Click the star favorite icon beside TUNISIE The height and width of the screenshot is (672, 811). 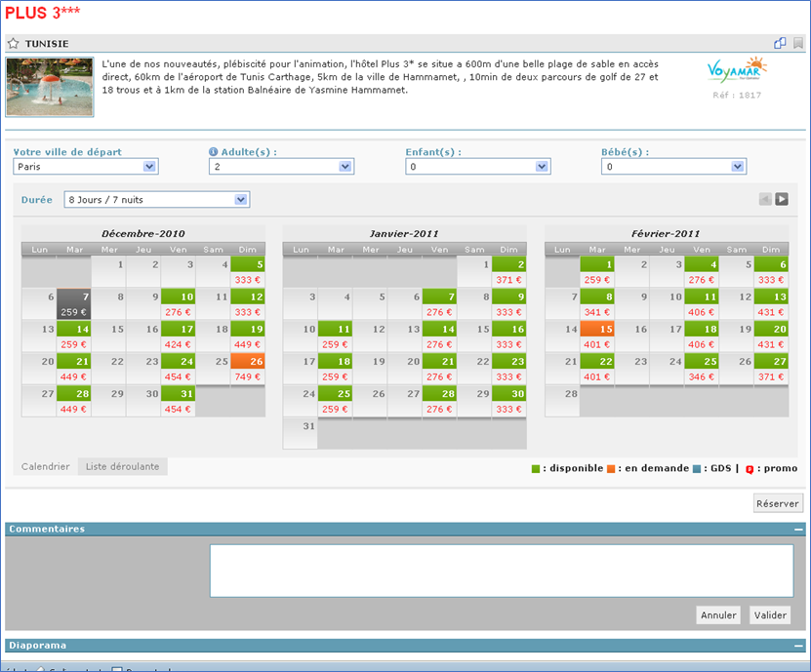point(14,44)
